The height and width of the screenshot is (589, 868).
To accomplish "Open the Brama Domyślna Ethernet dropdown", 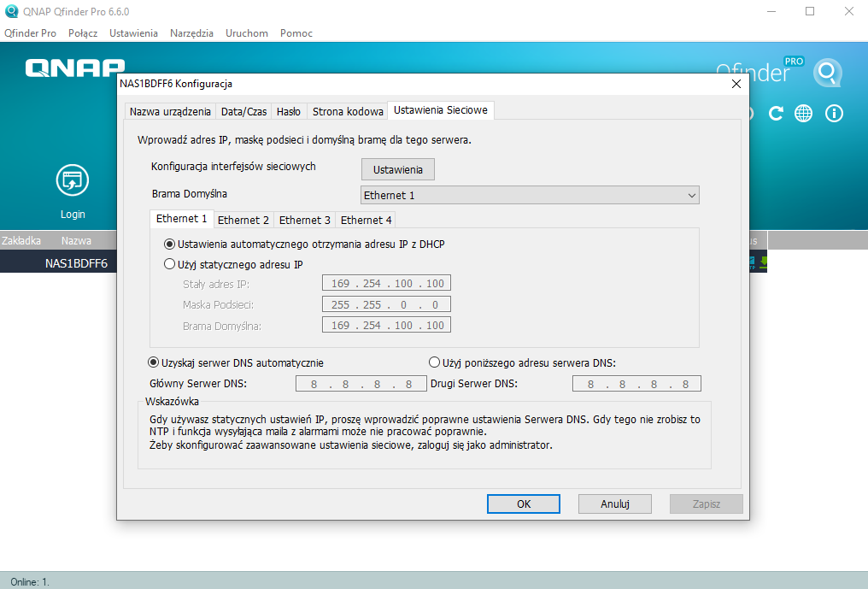I will tap(530, 195).
